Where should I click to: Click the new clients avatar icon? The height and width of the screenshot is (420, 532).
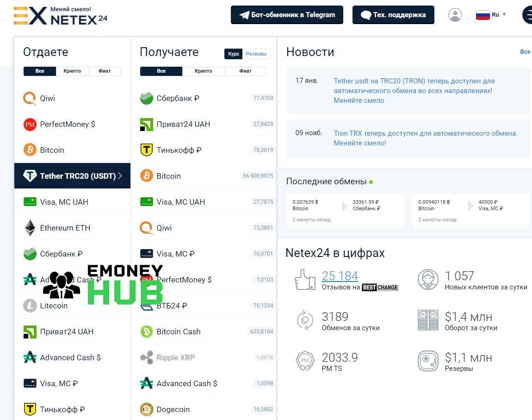[428, 279]
